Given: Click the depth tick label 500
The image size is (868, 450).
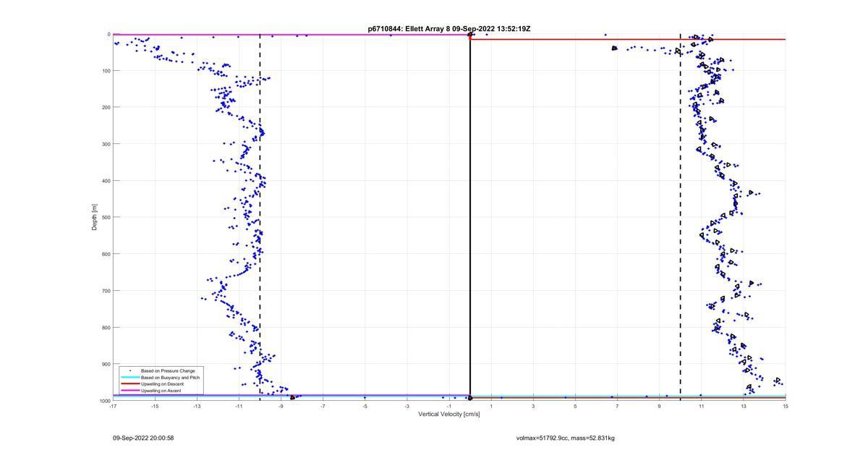Looking at the screenshot, I should 106,217.
